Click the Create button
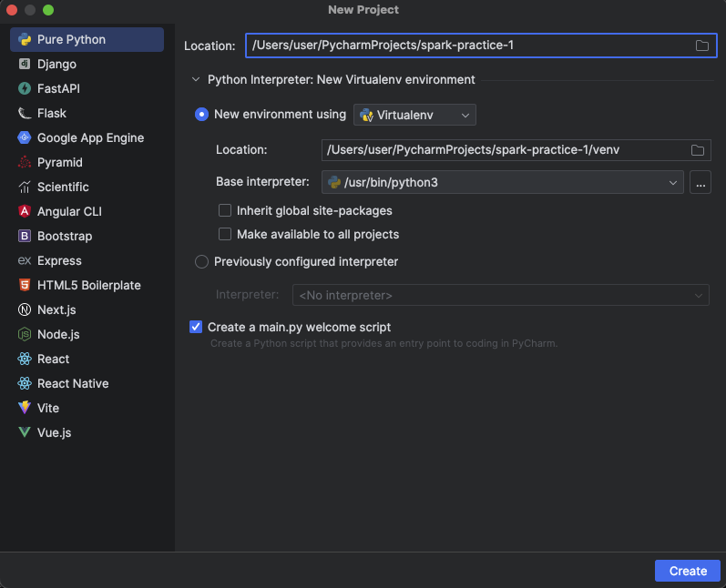726x588 pixels. click(x=688, y=571)
